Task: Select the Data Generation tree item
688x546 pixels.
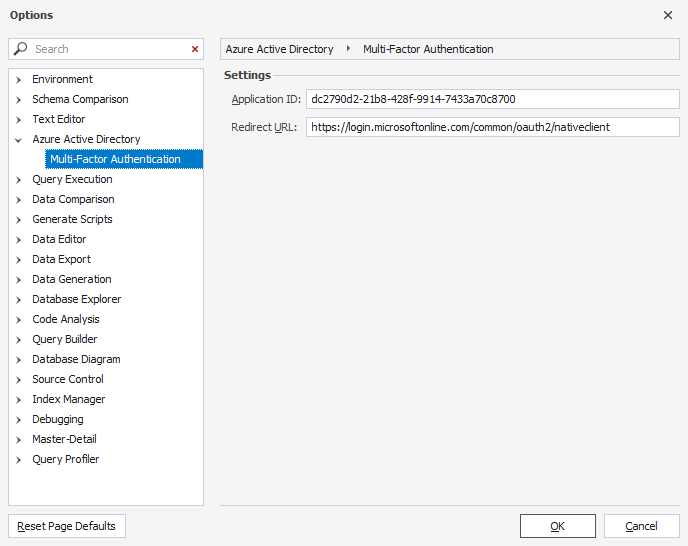Action: click(72, 279)
